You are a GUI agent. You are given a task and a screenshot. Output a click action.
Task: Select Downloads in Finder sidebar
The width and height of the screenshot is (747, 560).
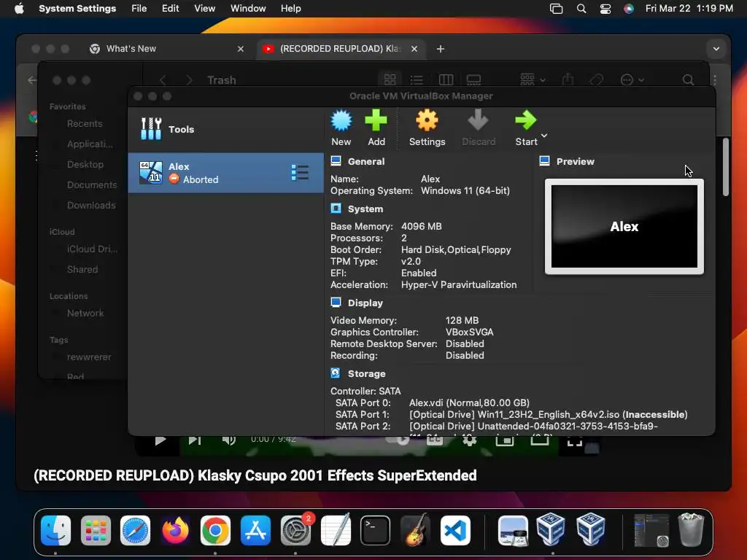click(x=91, y=205)
